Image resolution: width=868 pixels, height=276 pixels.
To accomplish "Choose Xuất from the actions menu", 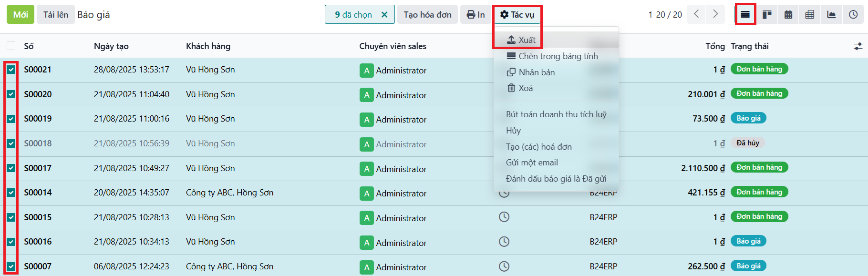I will click(x=521, y=40).
